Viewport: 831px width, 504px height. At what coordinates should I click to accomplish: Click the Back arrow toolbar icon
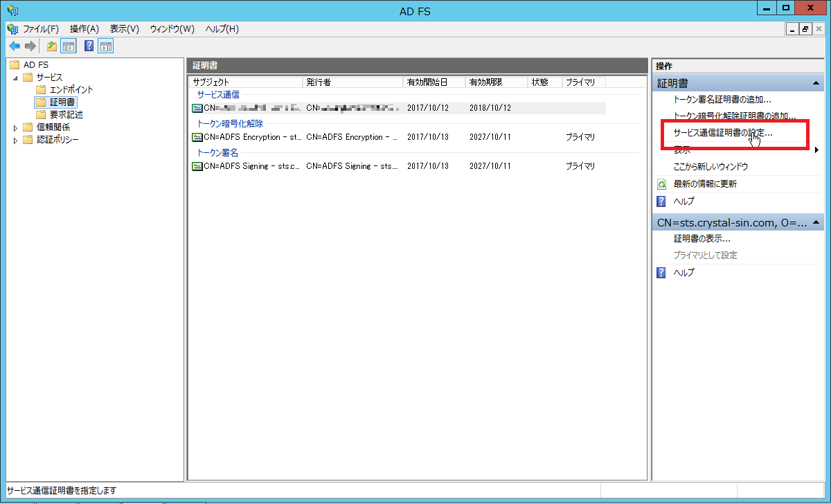pyautogui.click(x=14, y=46)
